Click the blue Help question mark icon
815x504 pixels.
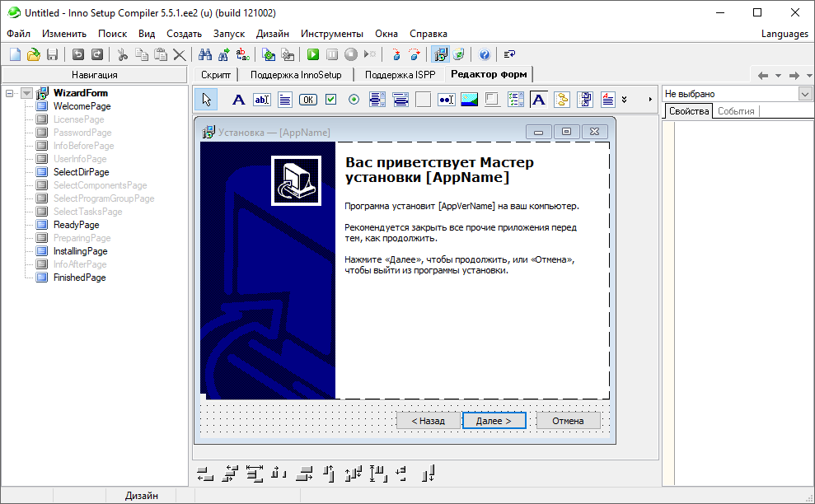pyautogui.click(x=484, y=54)
